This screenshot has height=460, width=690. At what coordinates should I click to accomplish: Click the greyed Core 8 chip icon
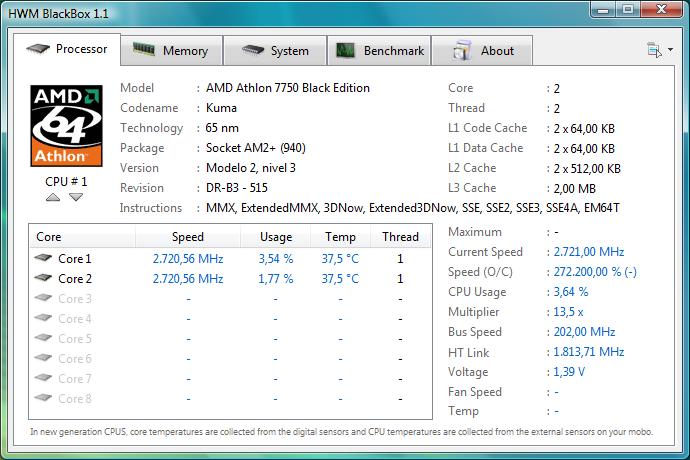[x=44, y=398]
